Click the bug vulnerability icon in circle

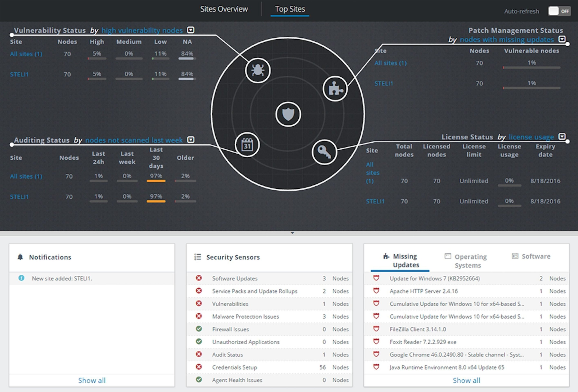pos(258,71)
